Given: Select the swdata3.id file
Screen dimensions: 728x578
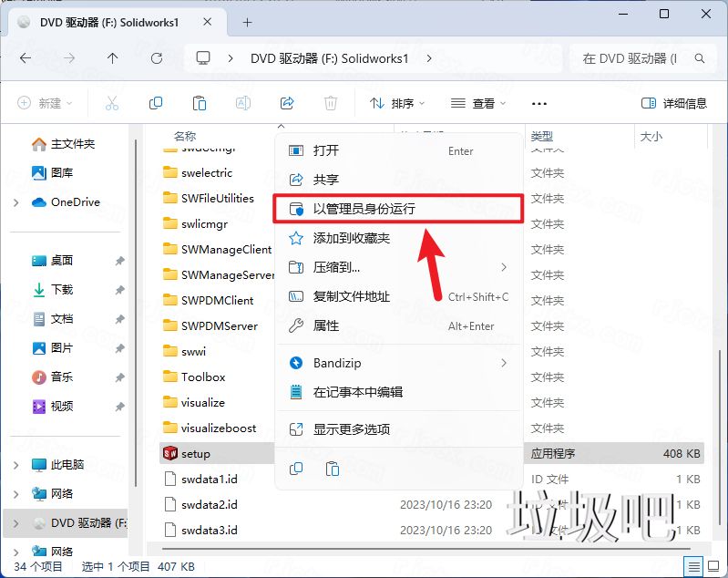Looking at the screenshot, I should pyautogui.click(x=209, y=531).
